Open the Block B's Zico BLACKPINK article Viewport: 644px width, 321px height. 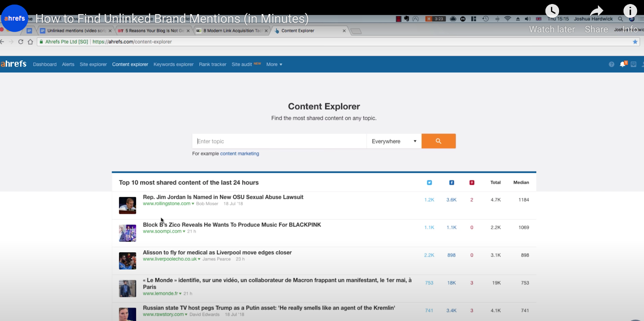pos(232,225)
